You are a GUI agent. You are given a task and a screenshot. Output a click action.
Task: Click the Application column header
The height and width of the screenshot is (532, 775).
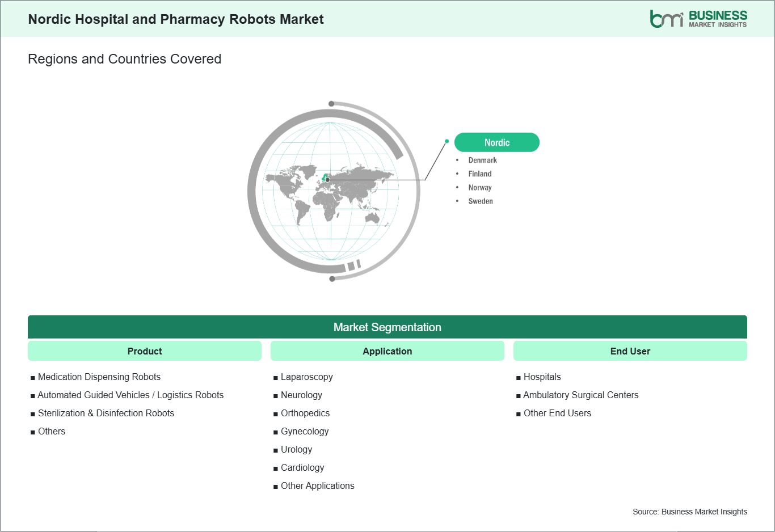[x=387, y=351]
